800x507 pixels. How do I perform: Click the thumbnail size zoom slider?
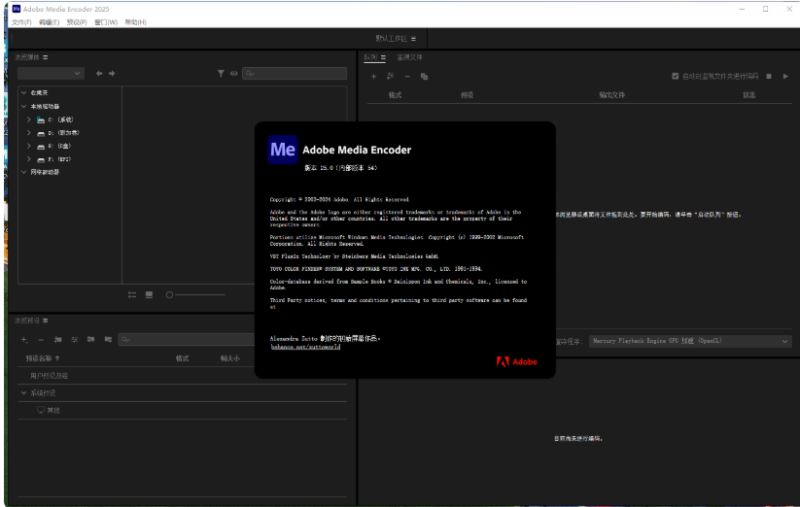click(195, 295)
